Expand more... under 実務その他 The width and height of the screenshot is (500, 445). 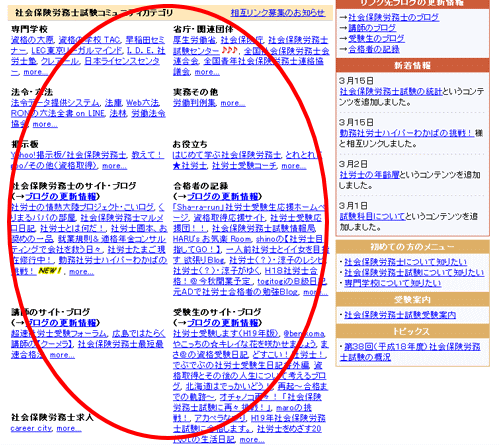[x=233, y=103]
